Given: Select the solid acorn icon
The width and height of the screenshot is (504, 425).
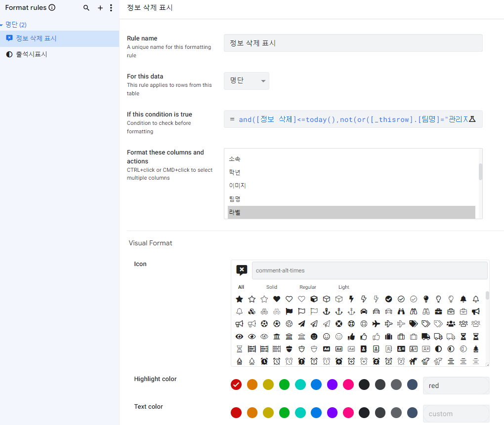Looking at the screenshot, I should [x=289, y=349].
